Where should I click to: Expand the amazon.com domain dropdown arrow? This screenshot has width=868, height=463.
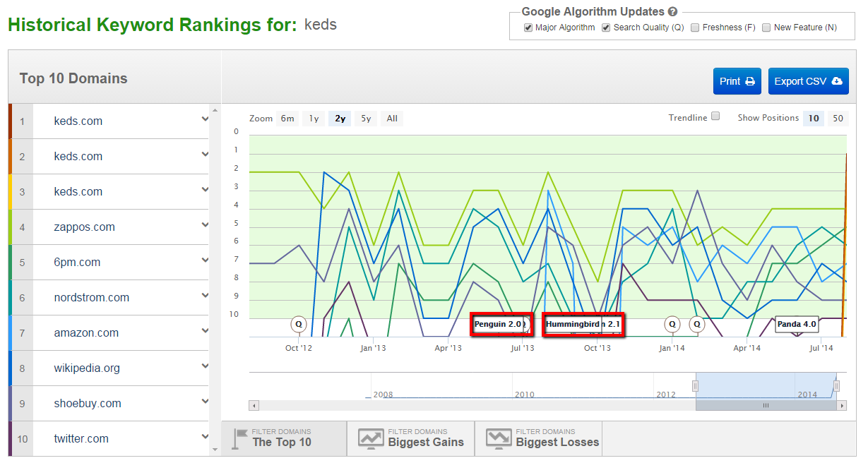click(x=205, y=331)
